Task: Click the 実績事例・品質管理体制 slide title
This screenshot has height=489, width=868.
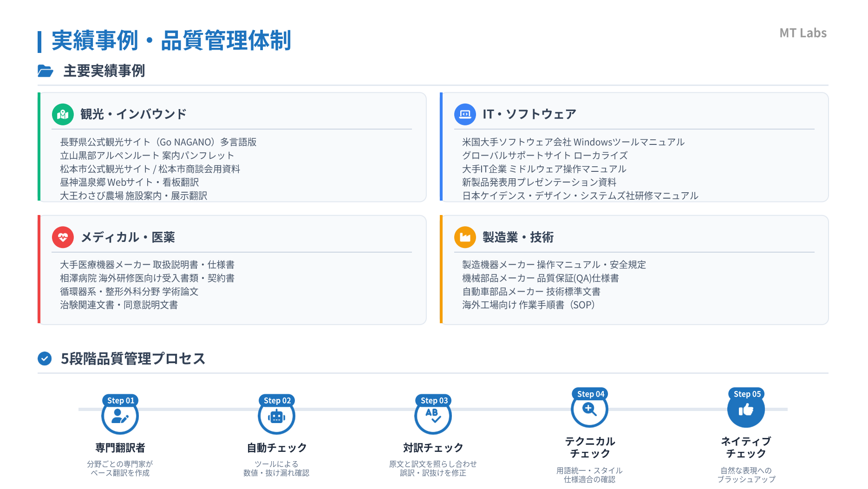Action: coord(171,41)
